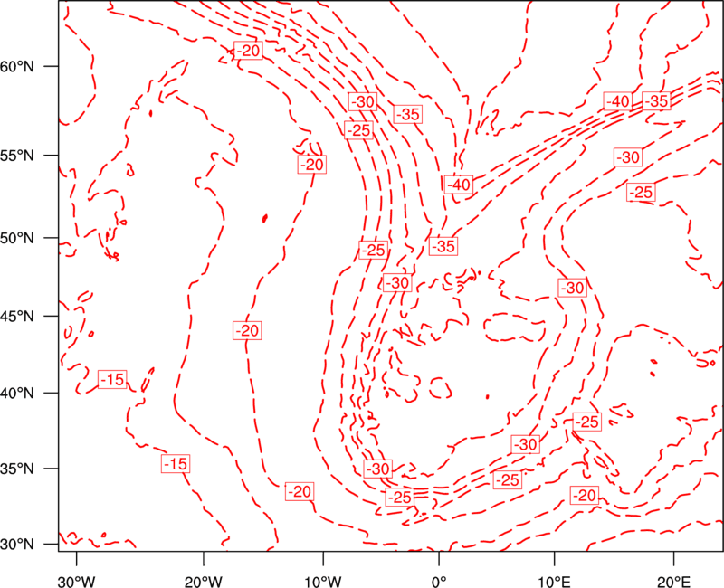Click the 60°N latitude axis label
This screenshot has width=724, height=588.
coord(17,66)
